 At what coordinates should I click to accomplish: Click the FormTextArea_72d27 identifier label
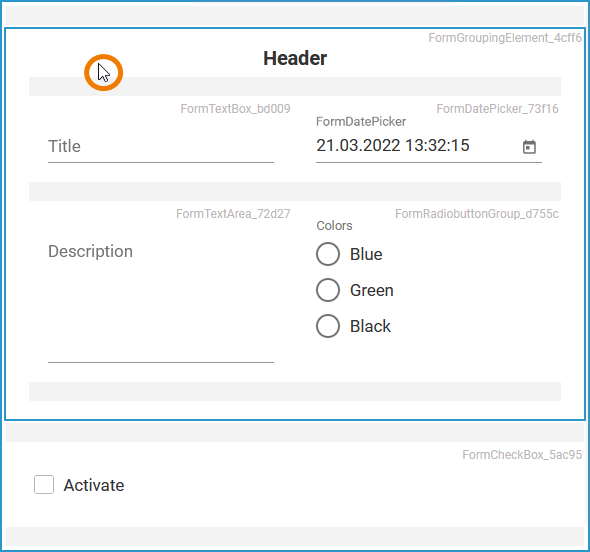pyautogui.click(x=233, y=214)
